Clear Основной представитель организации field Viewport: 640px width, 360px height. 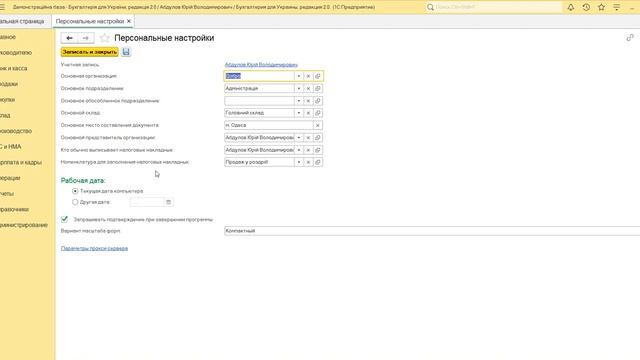pos(308,138)
